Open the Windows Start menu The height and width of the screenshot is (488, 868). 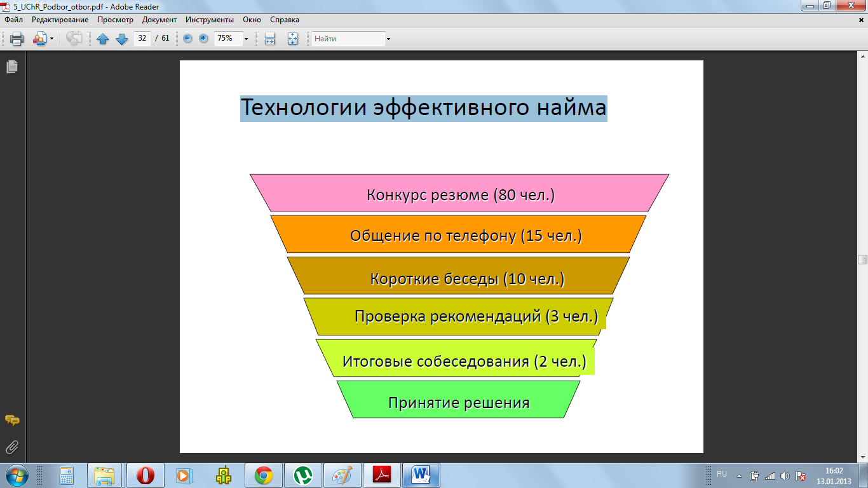17,475
